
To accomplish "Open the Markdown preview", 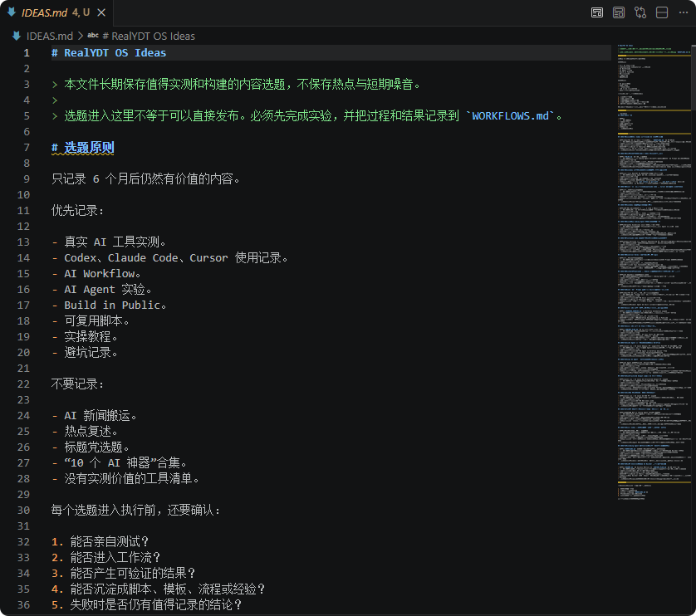I will tap(597, 12).
